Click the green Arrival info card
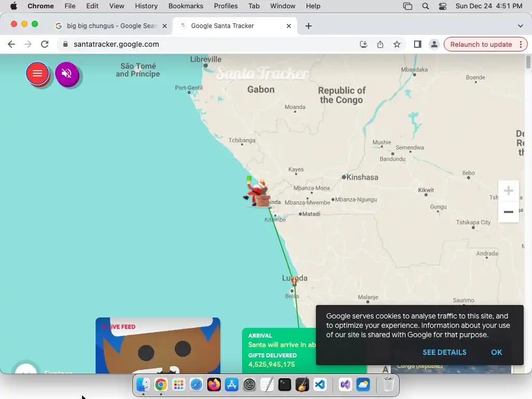532x399 pixels. point(279,351)
